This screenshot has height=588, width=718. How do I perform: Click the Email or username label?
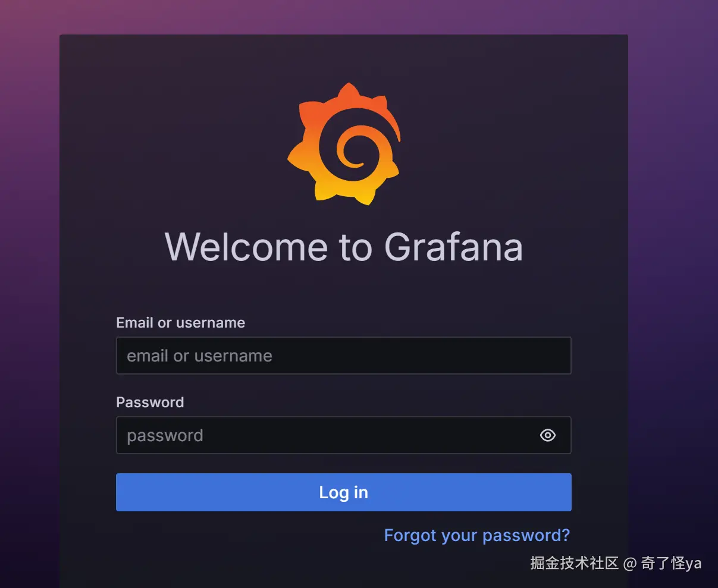pyautogui.click(x=181, y=323)
